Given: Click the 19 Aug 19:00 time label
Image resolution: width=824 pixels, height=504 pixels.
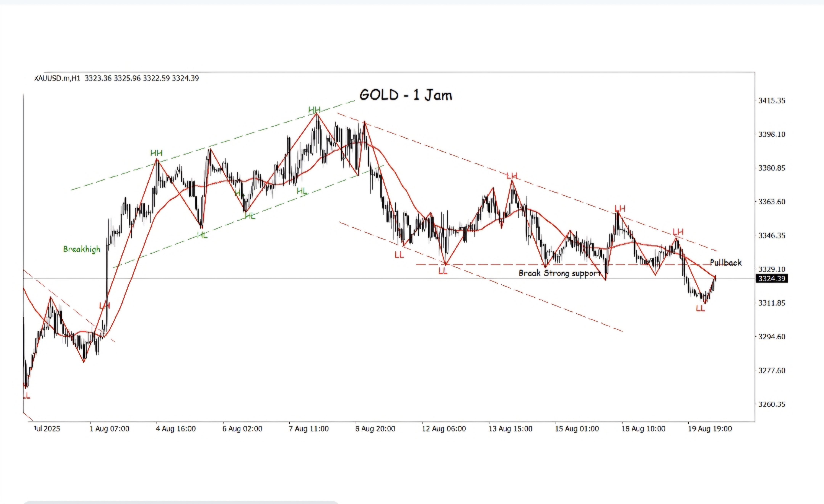Looking at the screenshot, I should (x=710, y=429).
